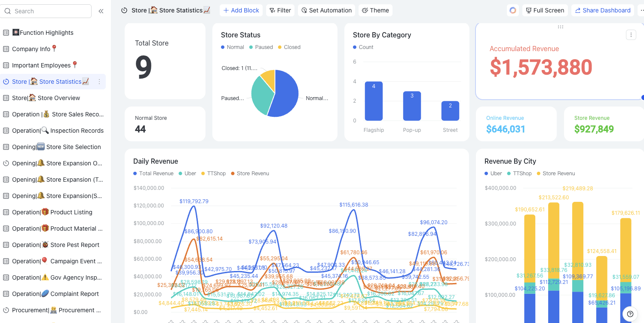644x323 pixels.
Task: Click table icon beside Company Info
Action: click(x=6, y=49)
